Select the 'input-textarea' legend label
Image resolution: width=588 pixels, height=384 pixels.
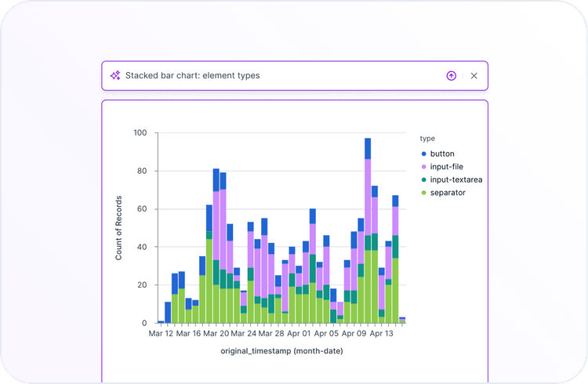tap(456, 179)
